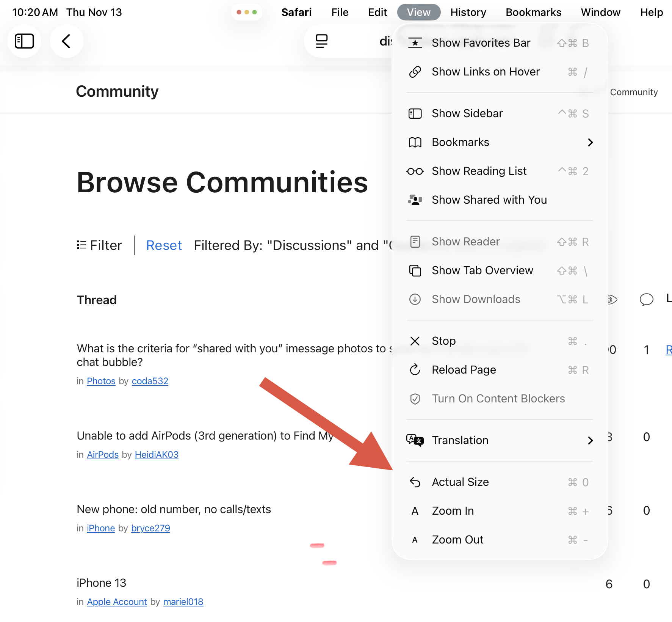Click the Actual Size return-arrow icon
Screen dimensions: 672x622
click(x=415, y=482)
